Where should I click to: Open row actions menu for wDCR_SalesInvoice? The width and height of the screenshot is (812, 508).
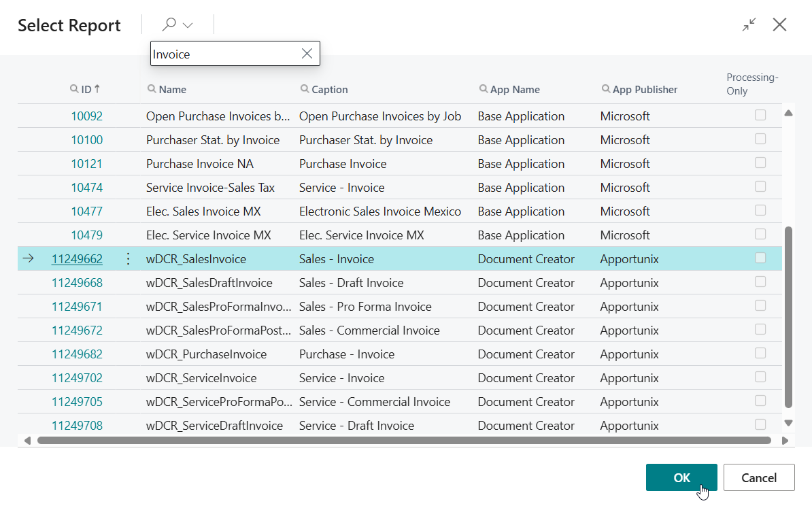click(128, 258)
